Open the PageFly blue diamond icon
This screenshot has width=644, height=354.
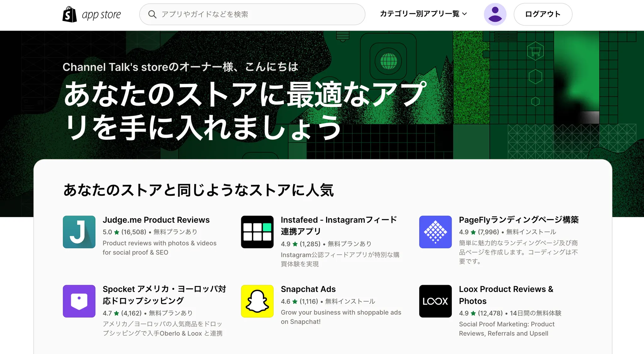[x=435, y=232]
